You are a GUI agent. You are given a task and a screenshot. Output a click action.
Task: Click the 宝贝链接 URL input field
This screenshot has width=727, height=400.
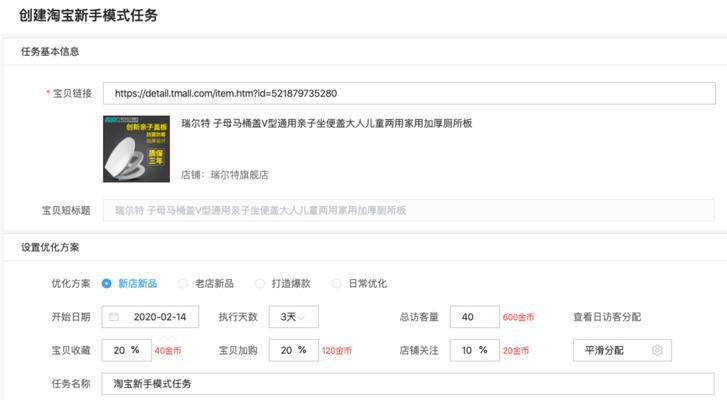(x=409, y=93)
